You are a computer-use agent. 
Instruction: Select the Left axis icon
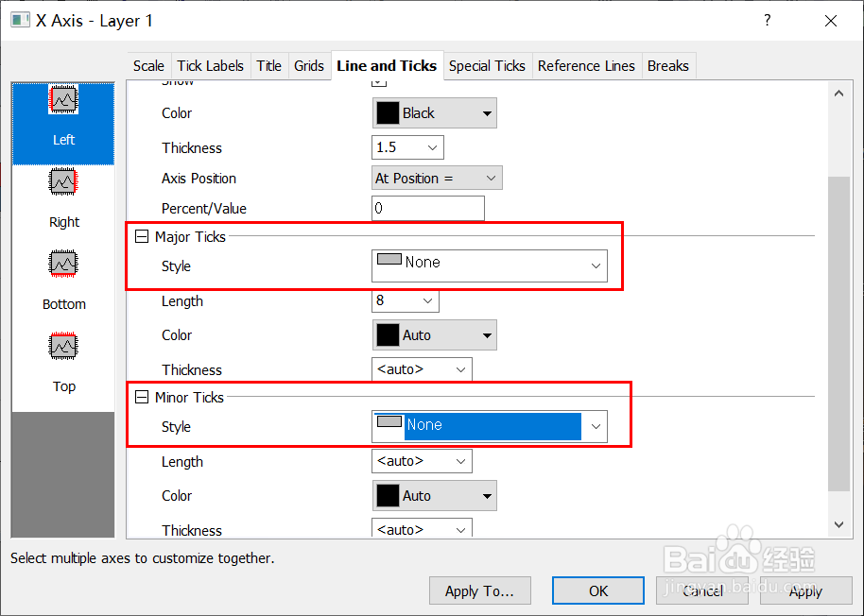(63, 101)
